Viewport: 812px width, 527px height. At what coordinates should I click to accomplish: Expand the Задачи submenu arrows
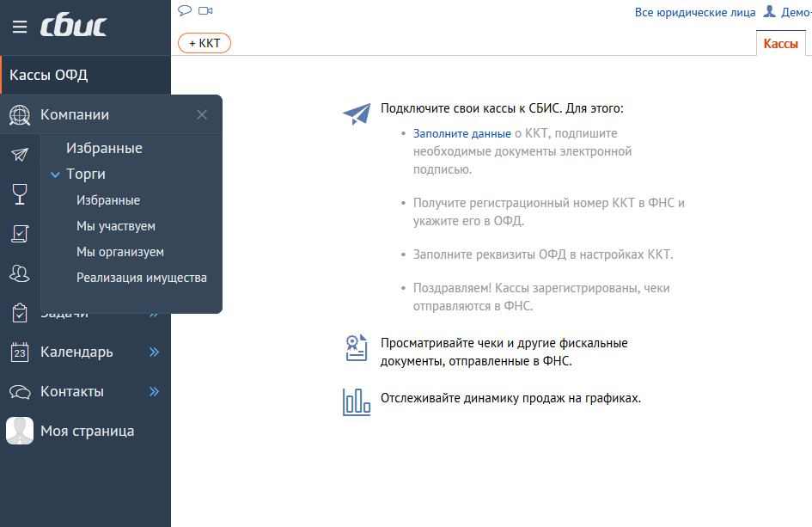(x=155, y=314)
